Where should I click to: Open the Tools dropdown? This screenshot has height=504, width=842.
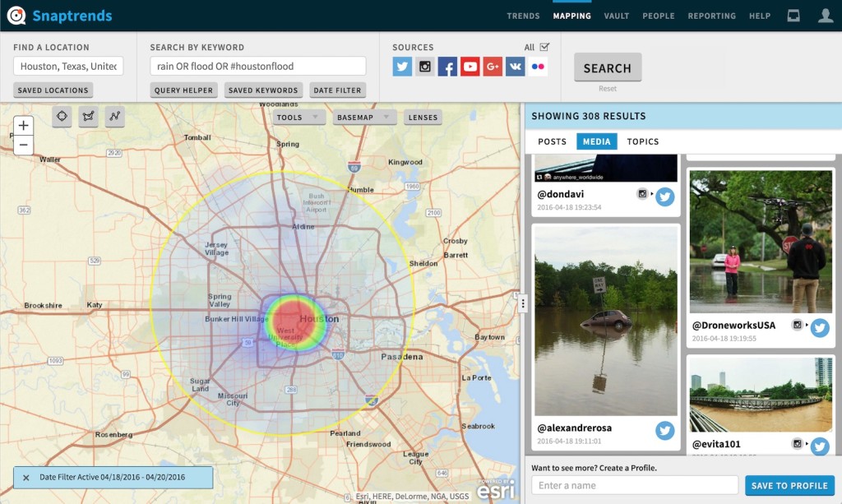298,118
